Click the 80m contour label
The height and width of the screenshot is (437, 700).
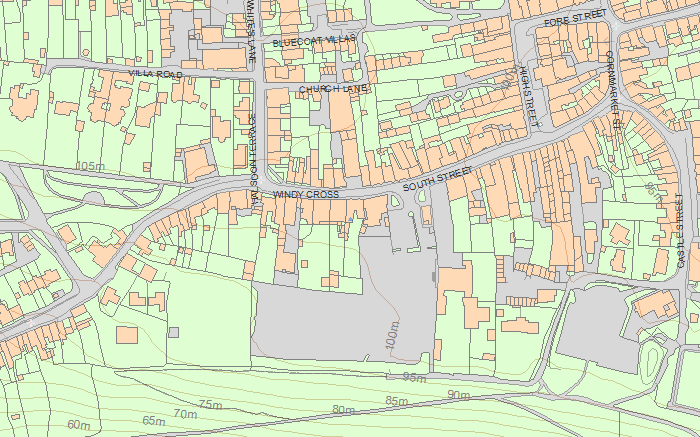[x=343, y=409]
